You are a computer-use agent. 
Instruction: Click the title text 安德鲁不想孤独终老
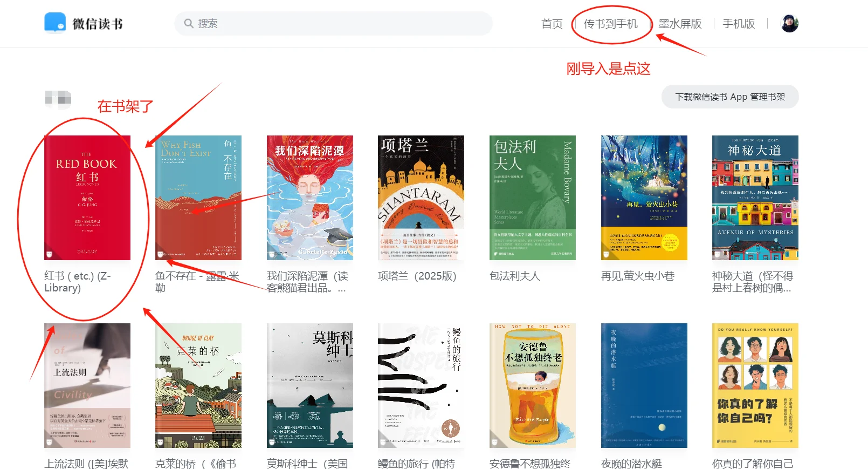(x=530, y=464)
